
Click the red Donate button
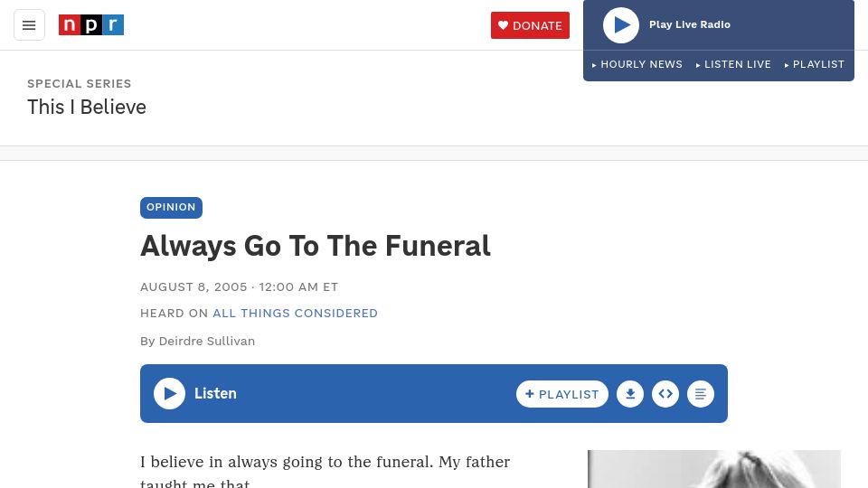pos(530,25)
